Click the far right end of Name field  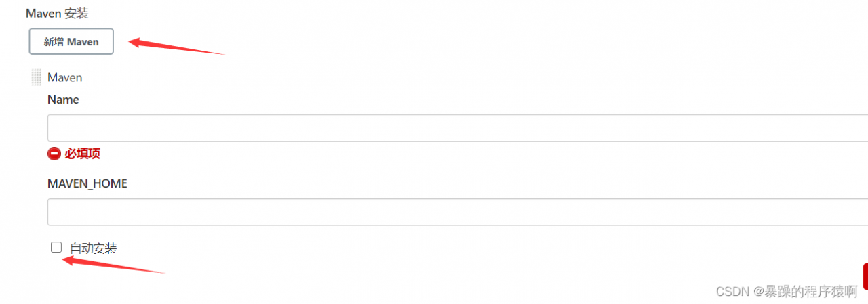pos(861,128)
